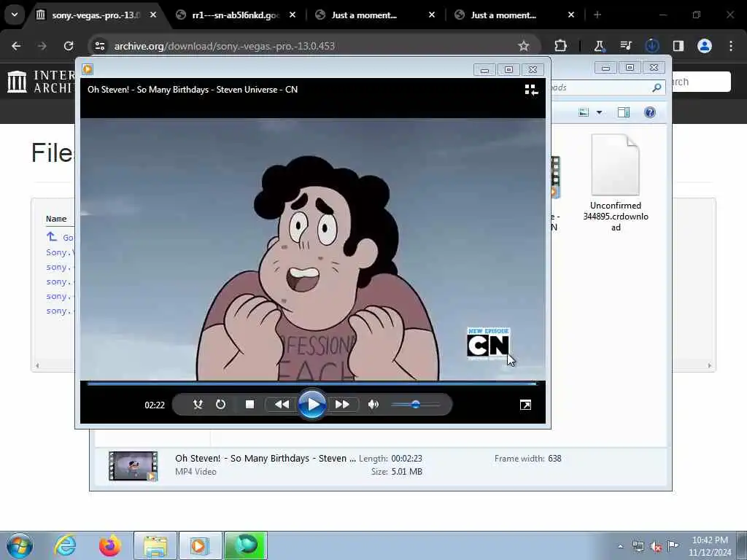747x560 pixels.
Task: Switch to the first Just a moment tab
Action: coord(364,15)
